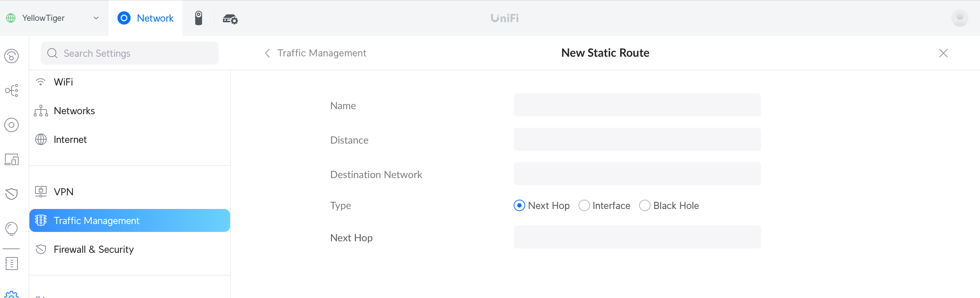The width and height of the screenshot is (980, 298).
Task: Open the Protect camera application icon
Action: 199,18
